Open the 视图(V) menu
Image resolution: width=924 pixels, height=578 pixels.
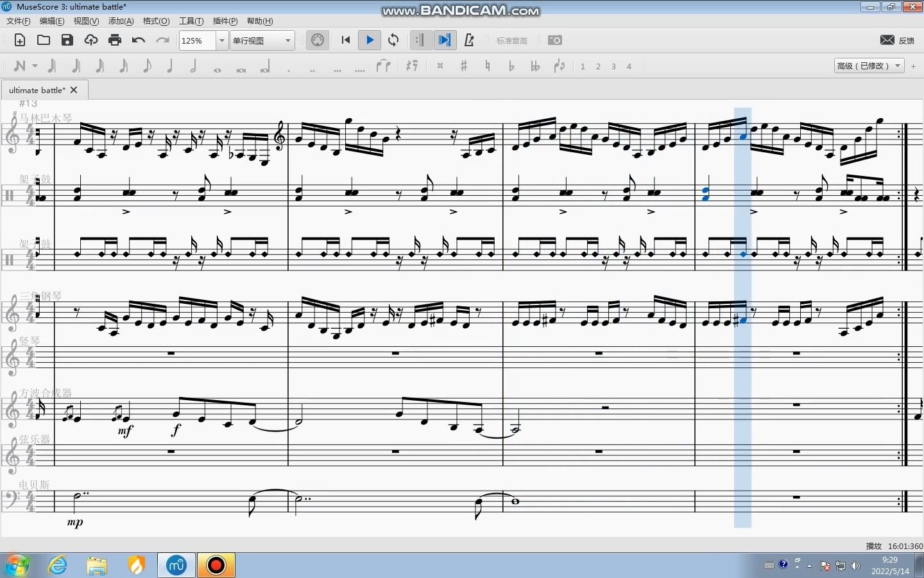[86, 21]
